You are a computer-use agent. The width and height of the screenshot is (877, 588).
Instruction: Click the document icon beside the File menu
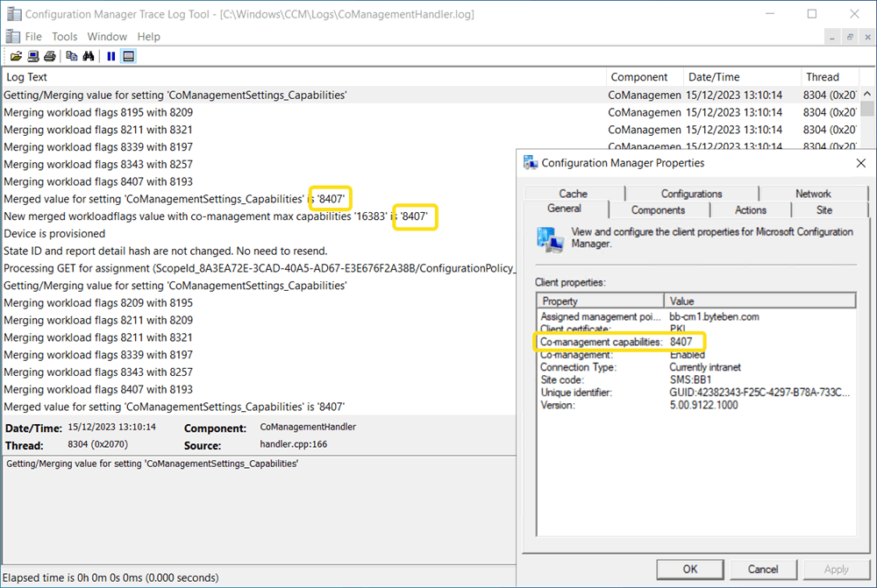pyautogui.click(x=12, y=36)
